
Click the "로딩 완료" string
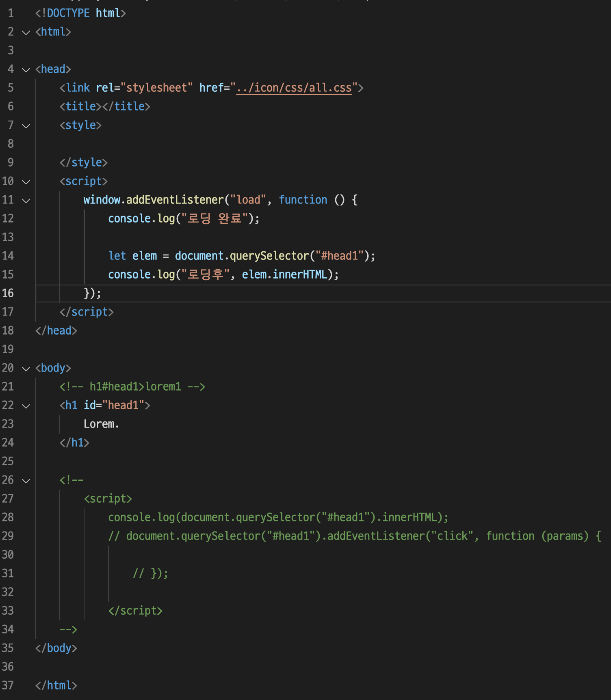[215, 218]
